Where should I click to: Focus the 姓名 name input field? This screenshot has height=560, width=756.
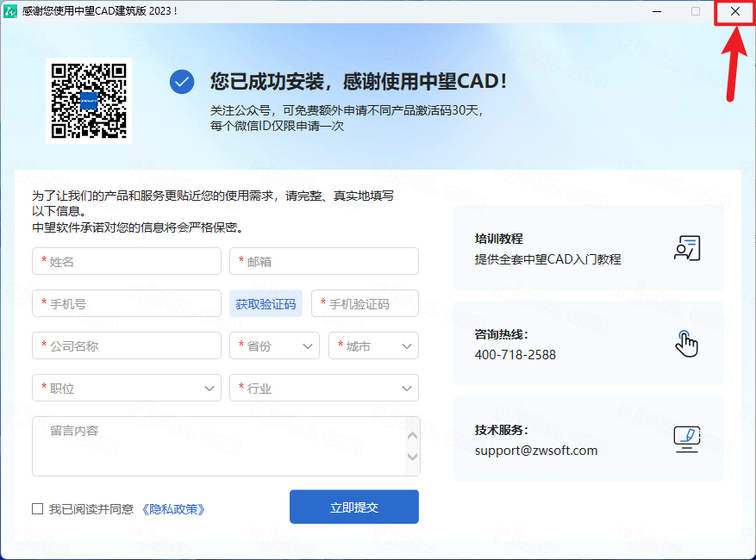coord(127,261)
